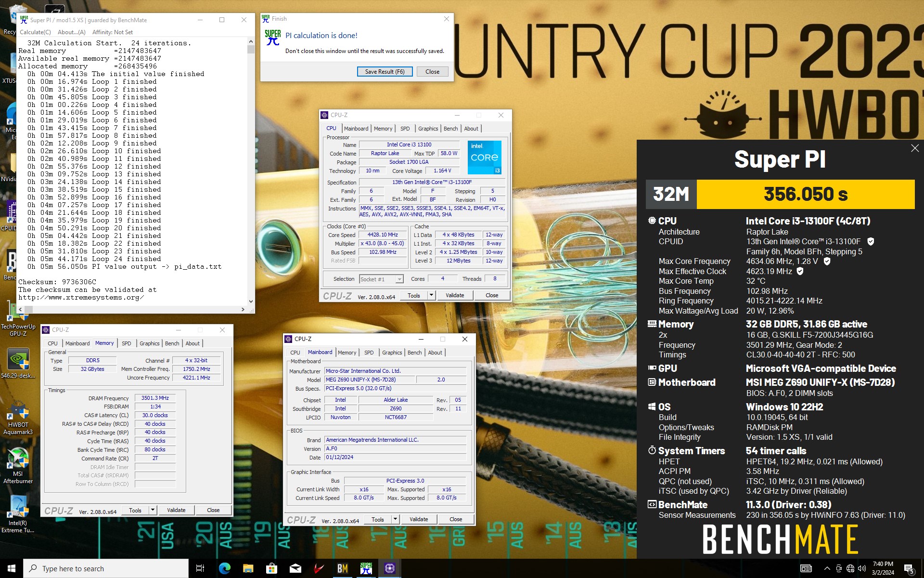Click verified shield beside Max Effective Clock
924x578 pixels.
800,271
